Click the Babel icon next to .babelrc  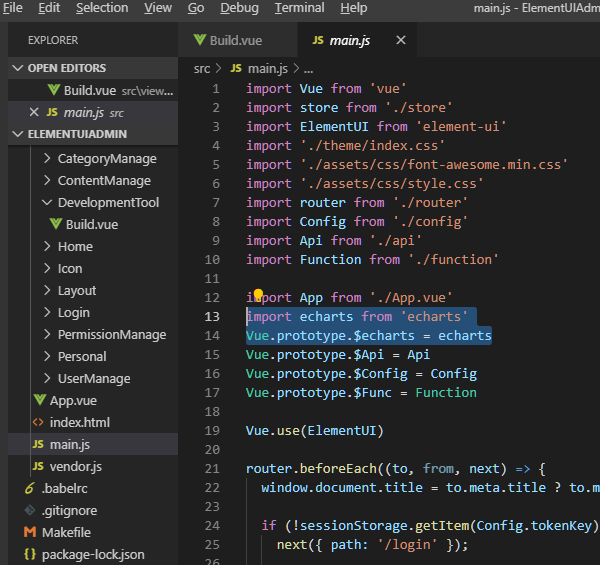click(x=30, y=488)
